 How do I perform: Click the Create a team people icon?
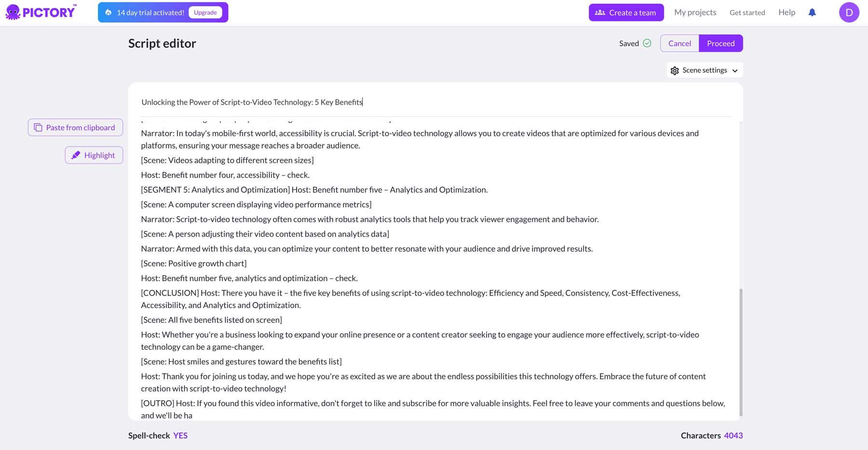pyautogui.click(x=600, y=13)
